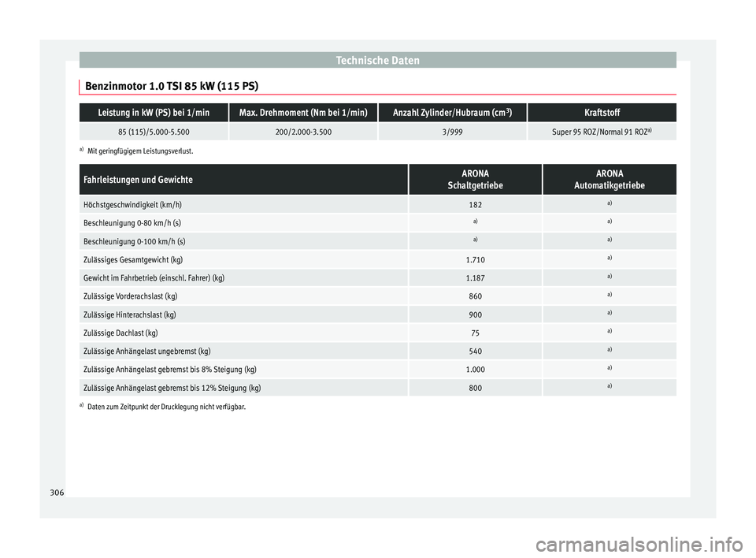Click Automatikgetriebe footnote marker in Gesamtgewicht row
This screenshot has width=756, height=558.
[x=610, y=258]
